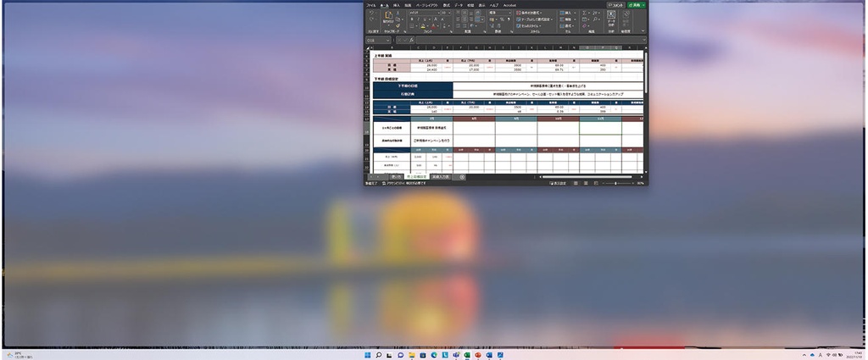Click the large Paste clipboard icon

[x=388, y=15]
